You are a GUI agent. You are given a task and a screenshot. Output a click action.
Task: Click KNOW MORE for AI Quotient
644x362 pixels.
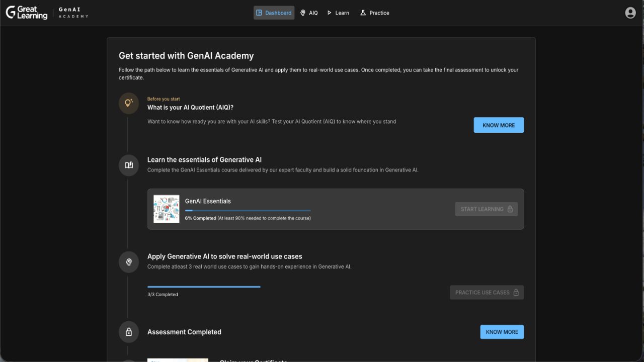pos(499,125)
